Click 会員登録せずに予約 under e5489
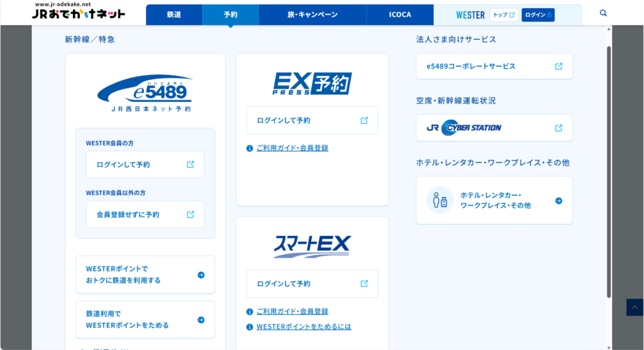The image size is (644, 350). pos(145,215)
